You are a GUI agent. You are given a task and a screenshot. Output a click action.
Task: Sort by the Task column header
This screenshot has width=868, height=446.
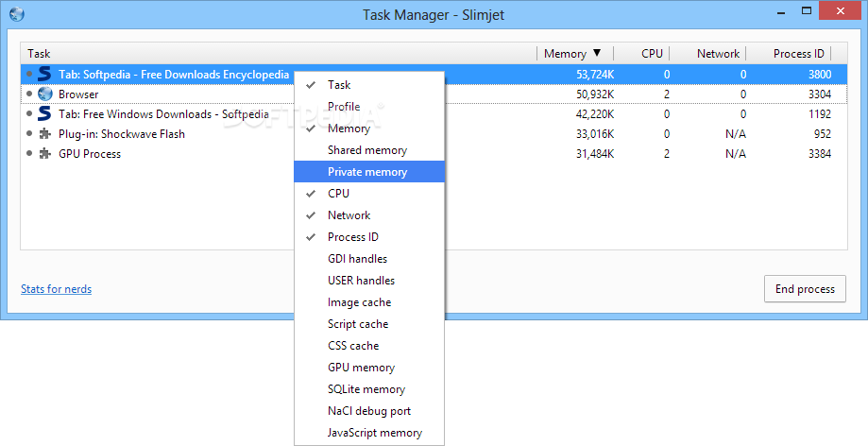click(279, 53)
